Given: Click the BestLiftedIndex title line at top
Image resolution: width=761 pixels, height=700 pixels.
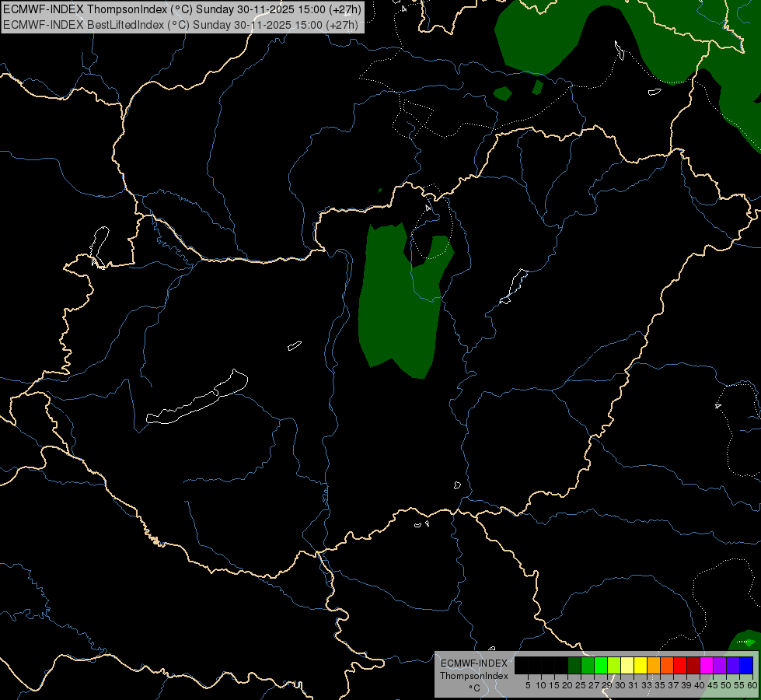Looking at the screenshot, I should tap(180, 25).
